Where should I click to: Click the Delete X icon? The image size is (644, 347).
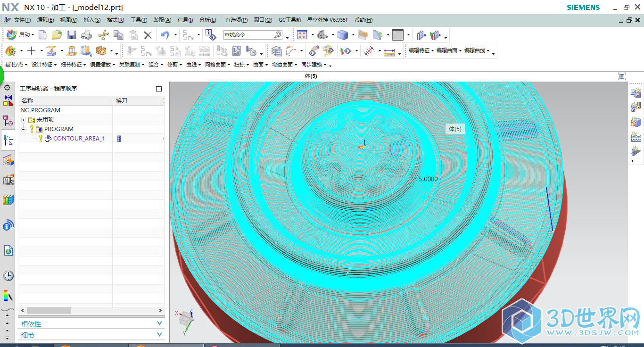[148, 34]
